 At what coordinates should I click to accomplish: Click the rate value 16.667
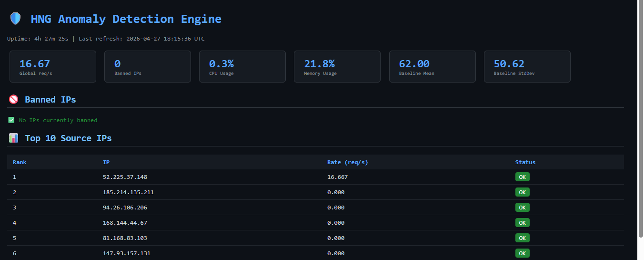click(x=337, y=177)
